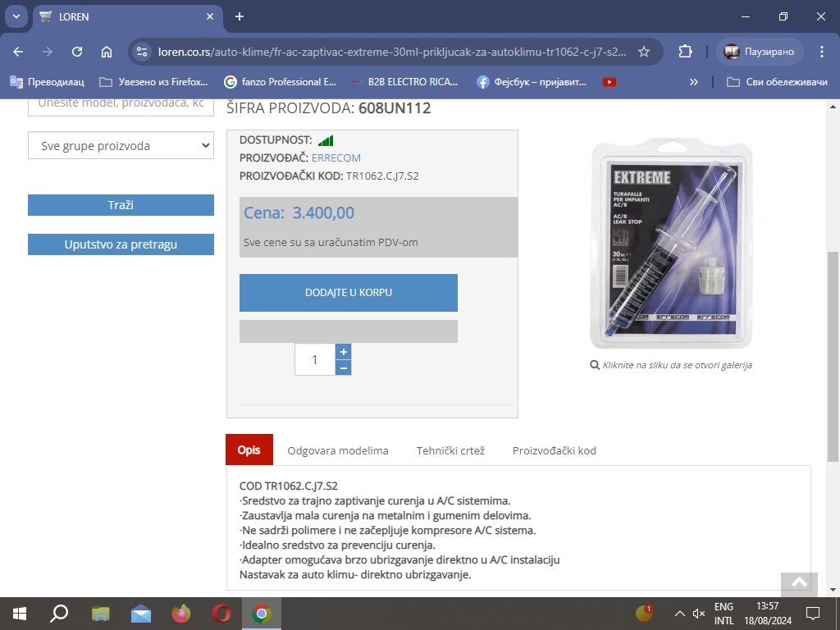Open the Extreme product image gallery
This screenshot has height=630, width=840.
pyautogui.click(x=670, y=242)
